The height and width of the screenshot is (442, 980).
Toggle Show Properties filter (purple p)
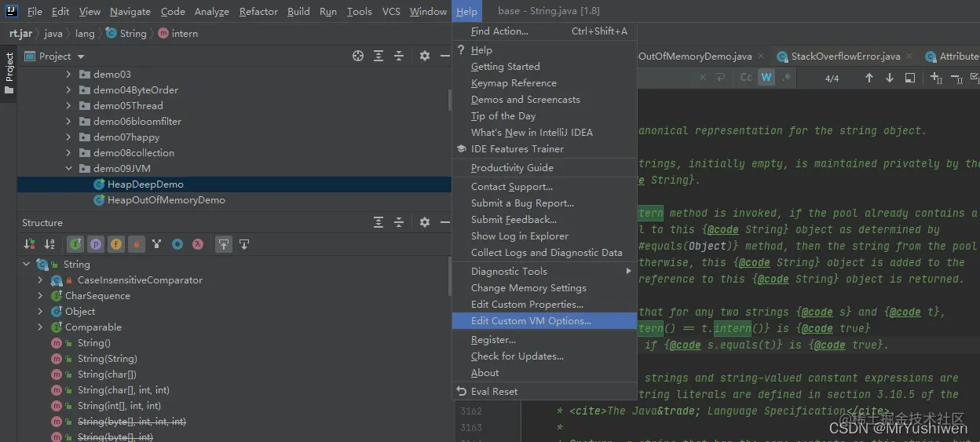tap(96, 244)
